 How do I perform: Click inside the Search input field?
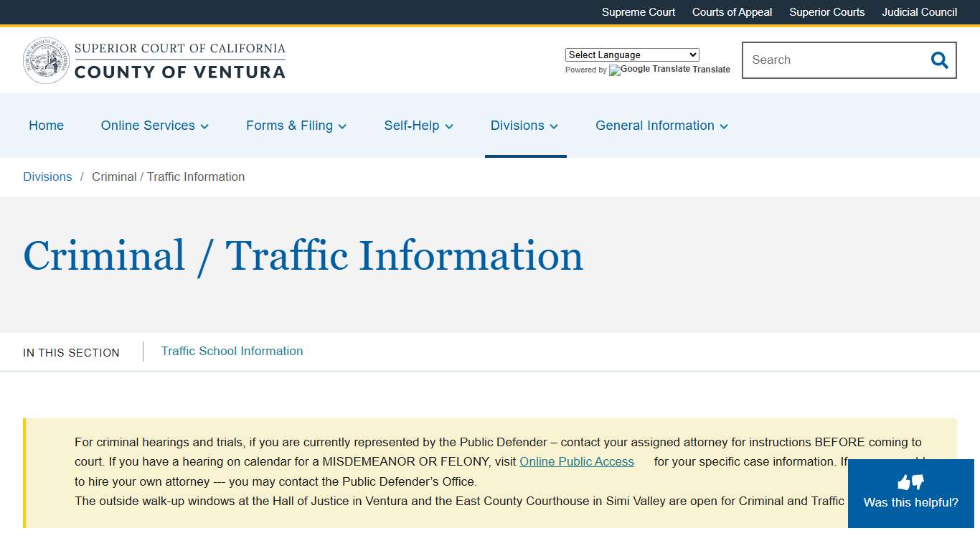coord(825,60)
